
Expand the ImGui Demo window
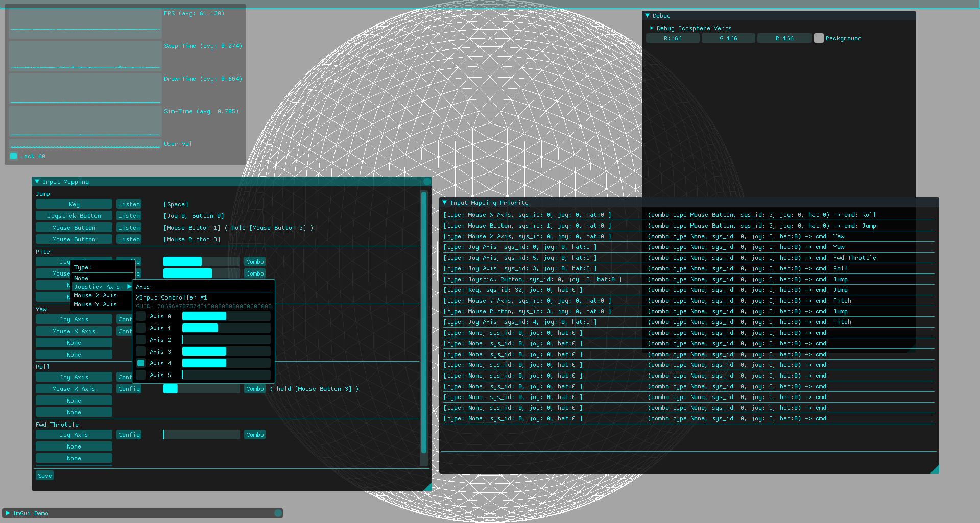[x=8, y=513]
